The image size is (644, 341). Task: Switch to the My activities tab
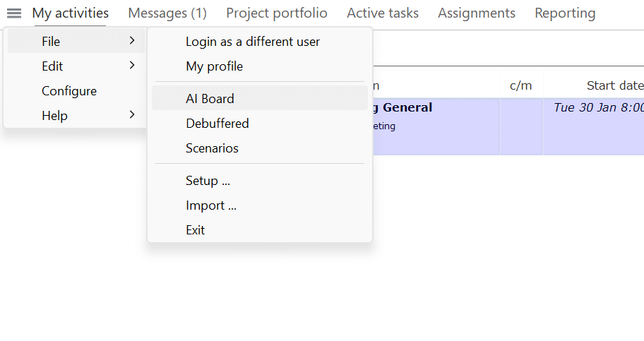coord(71,13)
